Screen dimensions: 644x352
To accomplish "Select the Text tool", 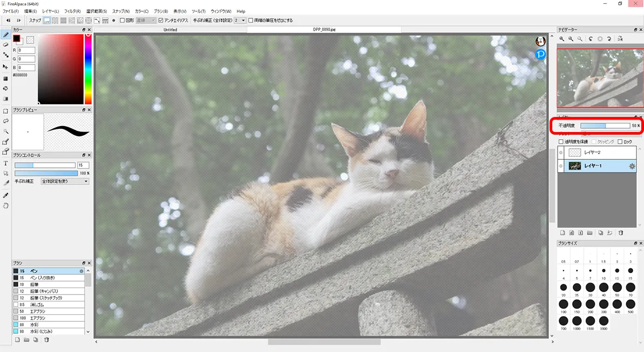I will pos(5,163).
